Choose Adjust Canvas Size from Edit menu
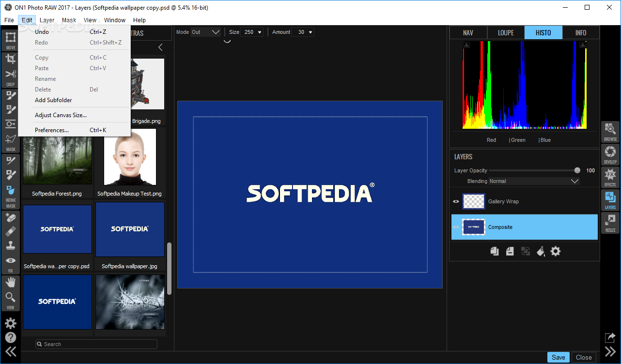Image resolution: width=621 pixels, height=364 pixels. [74, 115]
